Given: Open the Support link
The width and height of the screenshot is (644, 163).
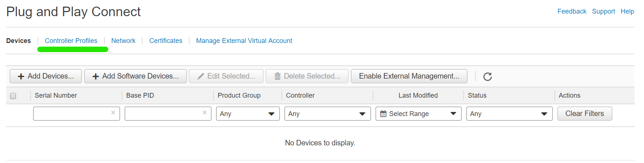Looking at the screenshot, I should [604, 11].
